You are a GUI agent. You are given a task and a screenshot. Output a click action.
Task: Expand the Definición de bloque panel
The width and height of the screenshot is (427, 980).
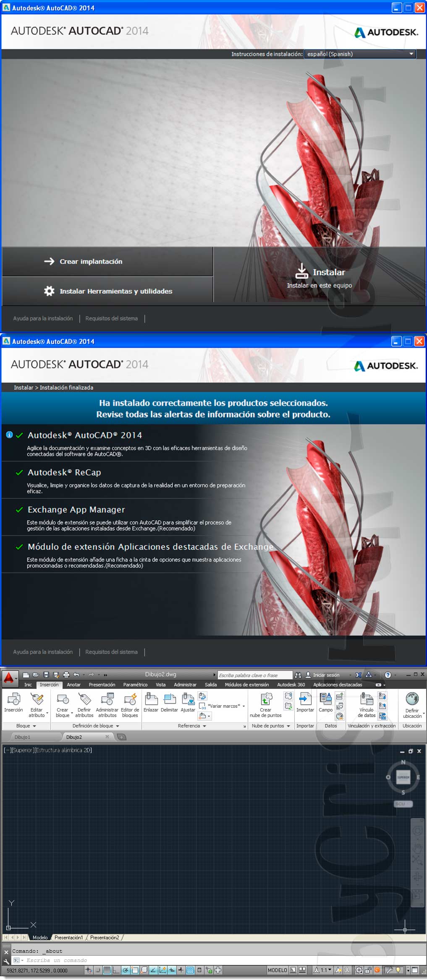click(x=96, y=726)
